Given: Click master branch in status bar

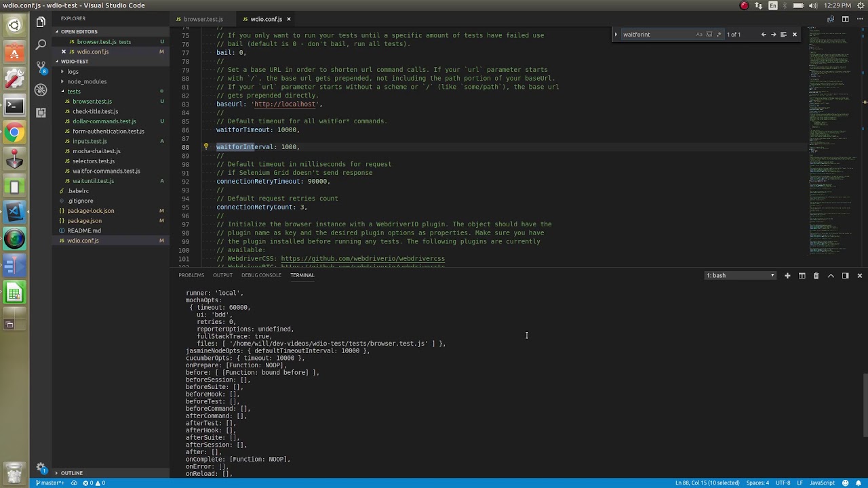Looking at the screenshot, I should pos(50,483).
